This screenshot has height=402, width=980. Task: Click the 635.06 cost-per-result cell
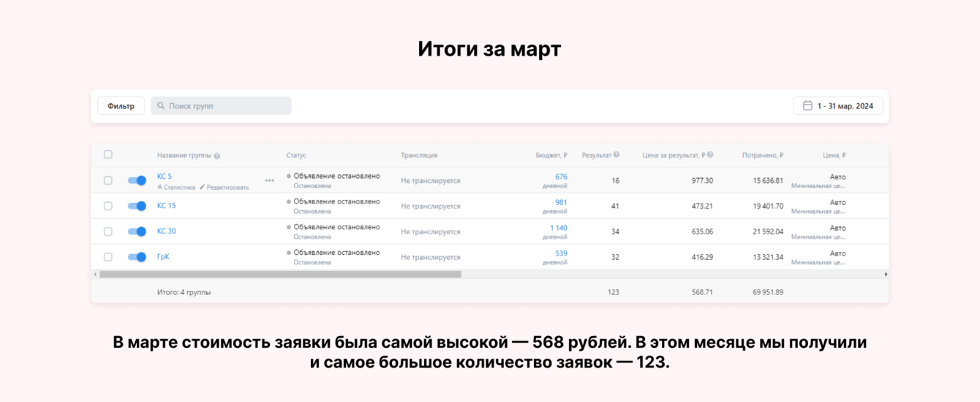[x=702, y=232]
